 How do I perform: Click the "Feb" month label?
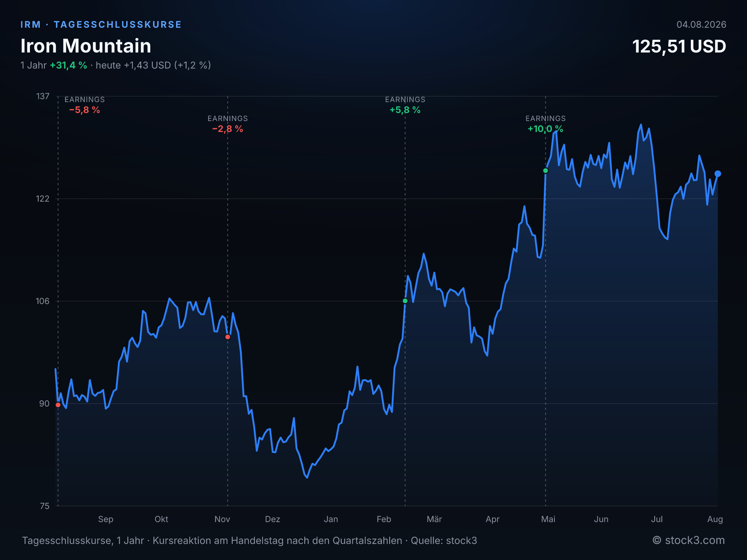[x=384, y=519]
